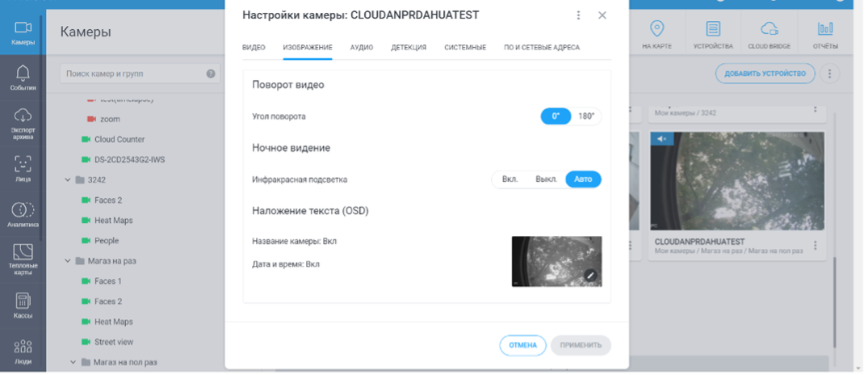868x375 pixels.
Task: Collapse the 3242 folder in tree
Action: 68,179
